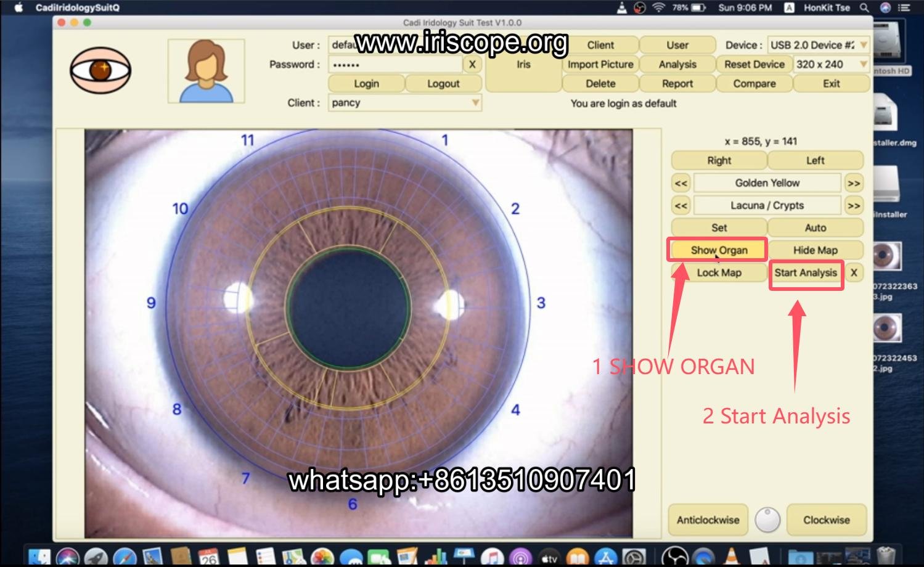Open the Compare section
Screen dimensions: 924x567
(754, 83)
